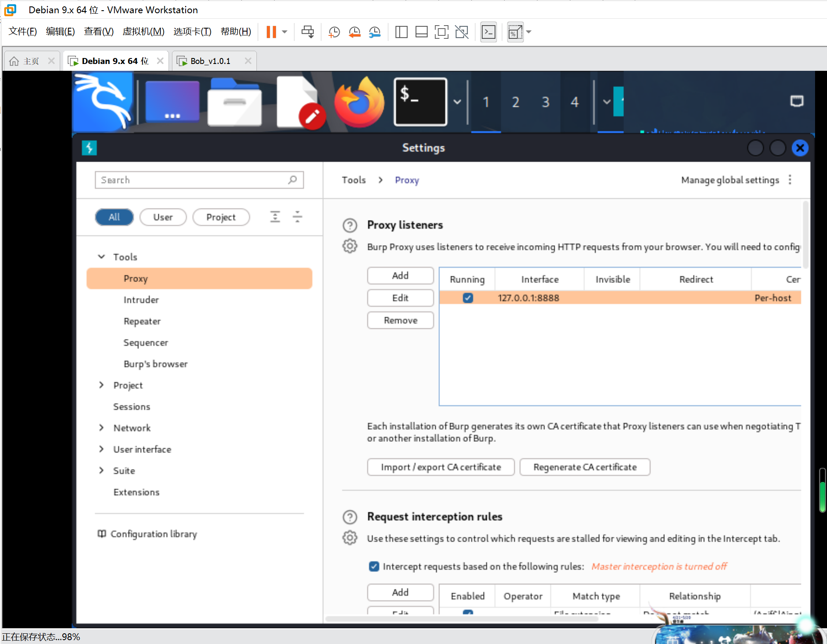Click Import / export CA certificate

coord(441,467)
